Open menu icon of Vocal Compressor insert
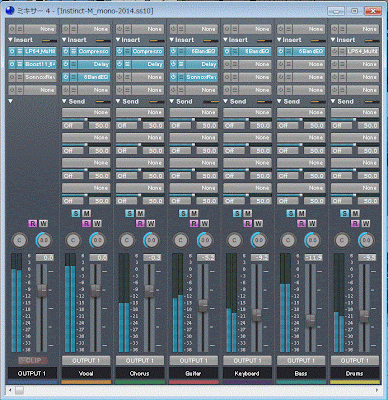 (73, 51)
